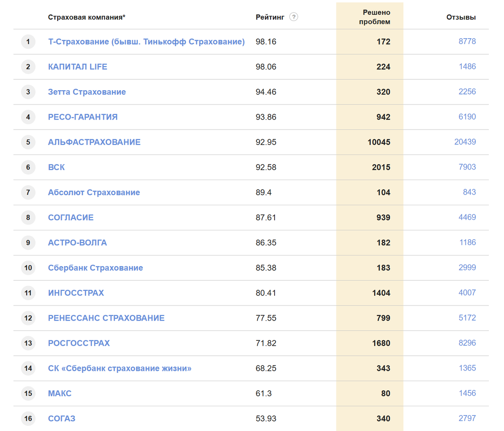
Task: Open РЕНЕССАНС СТРАХОВАНИЕ company link
Action: point(106,318)
